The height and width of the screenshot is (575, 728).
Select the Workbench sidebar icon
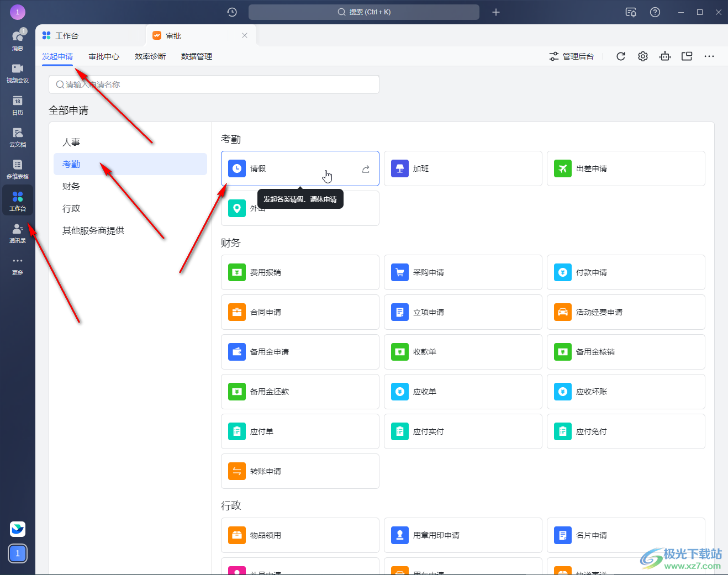(x=18, y=201)
